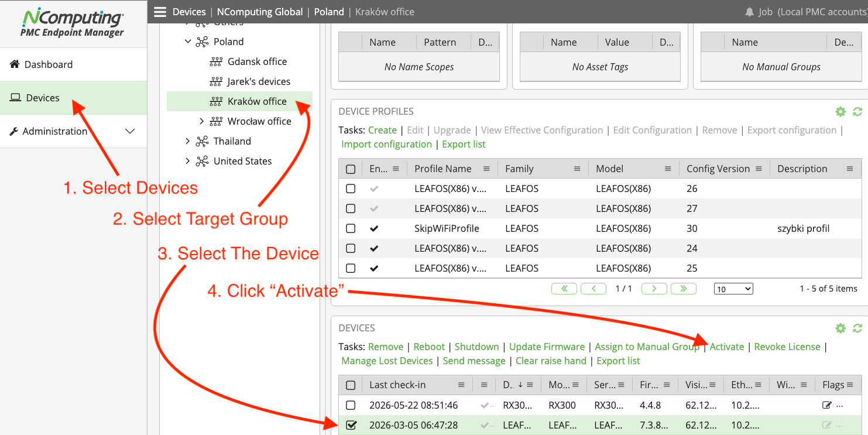
Task: Open the En... column menu icon in profiles table
Action: click(x=396, y=169)
